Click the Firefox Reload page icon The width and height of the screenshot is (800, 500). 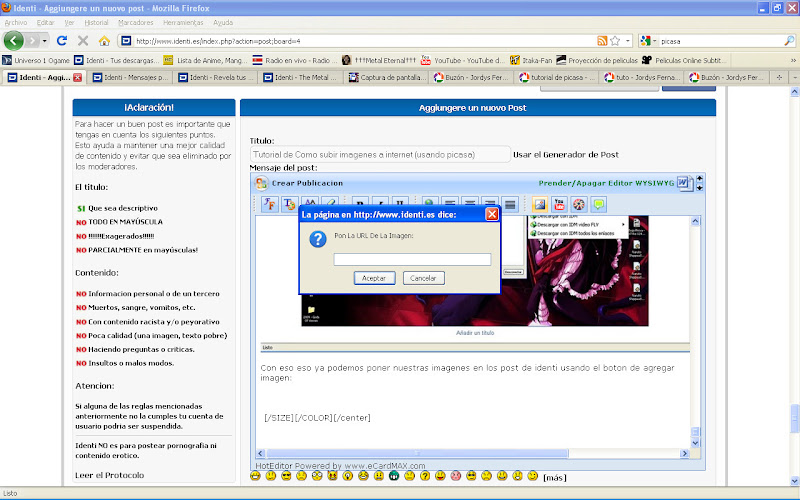coord(62,41)
